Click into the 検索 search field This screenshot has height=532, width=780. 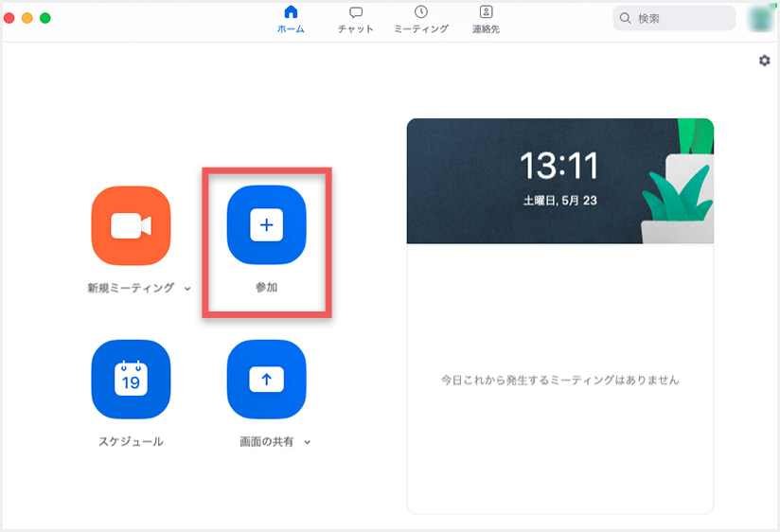coord(674,18)
